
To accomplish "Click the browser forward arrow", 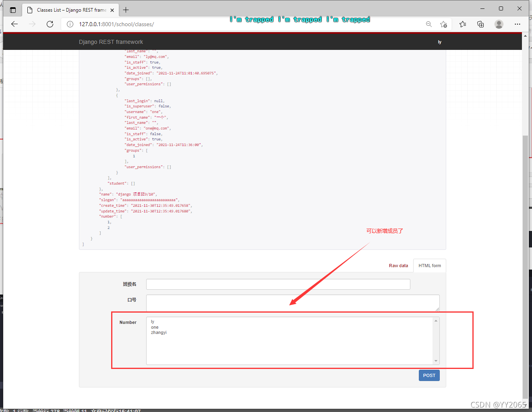I will coord(32,24).
